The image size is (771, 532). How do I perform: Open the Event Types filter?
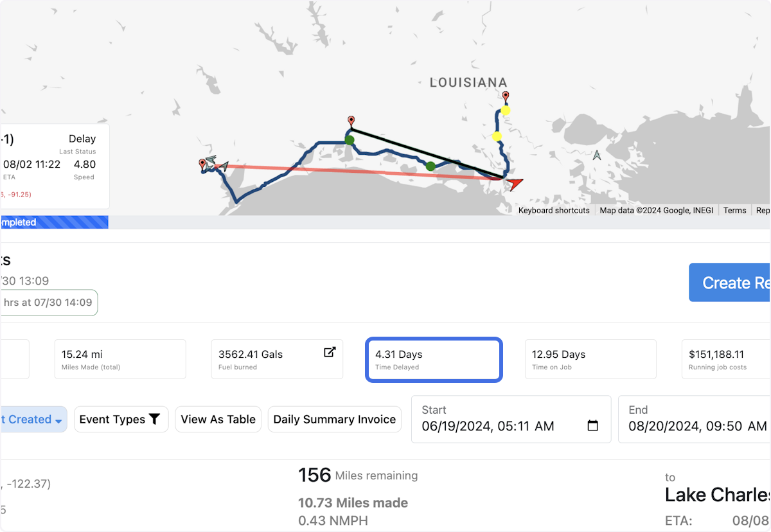pos(120,420)
